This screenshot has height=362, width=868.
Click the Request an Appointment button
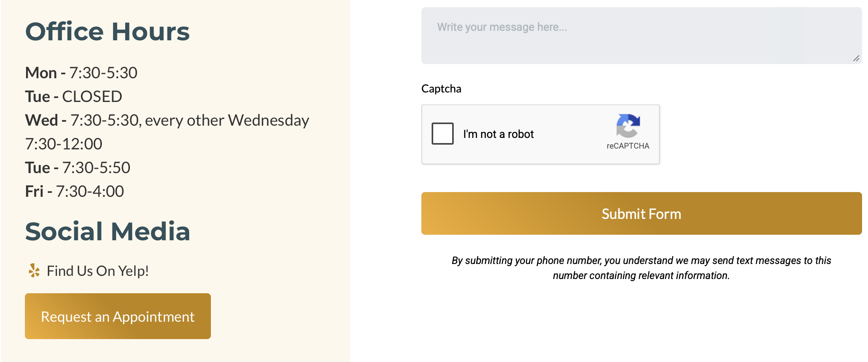tap(118, 316)
